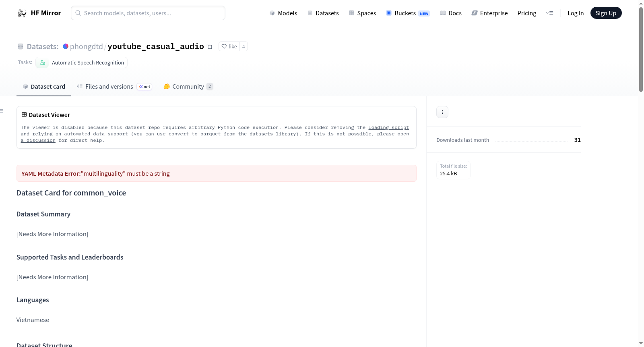
Task: Click the Dataset Card for common_voice heading
Action: click(x=71, y=193)
